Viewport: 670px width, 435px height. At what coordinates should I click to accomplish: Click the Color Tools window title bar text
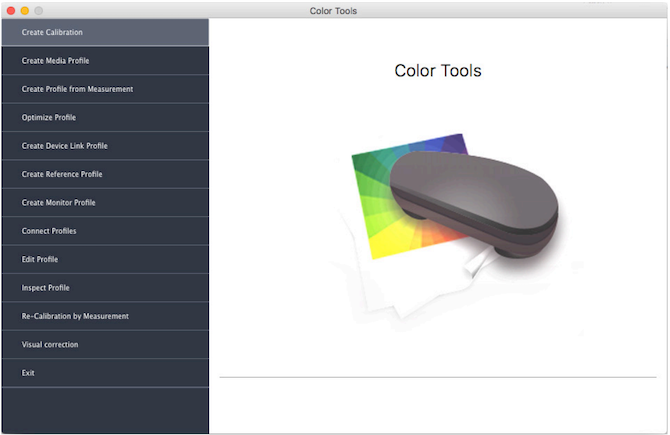click(x=334, y=10)
